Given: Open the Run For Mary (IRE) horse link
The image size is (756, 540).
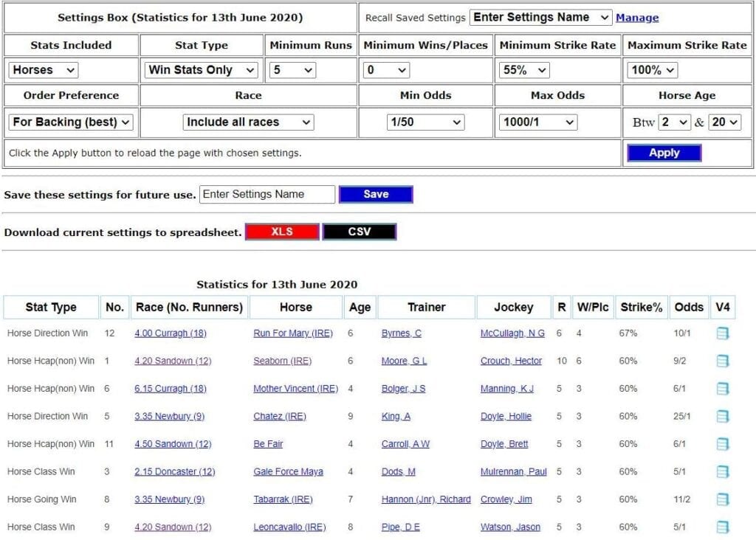Looking at the screenshot, I should click(292, 333).
